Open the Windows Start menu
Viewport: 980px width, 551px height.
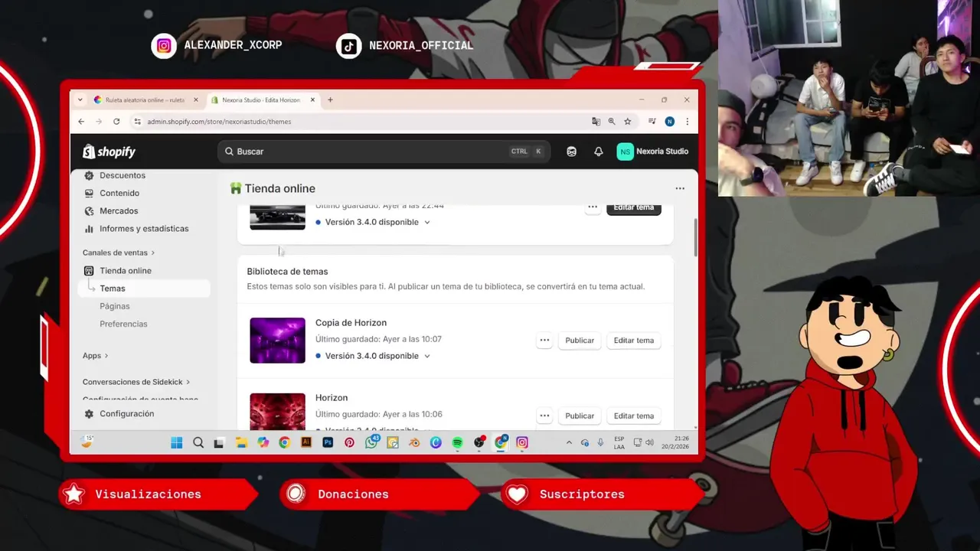pos(177,442)
